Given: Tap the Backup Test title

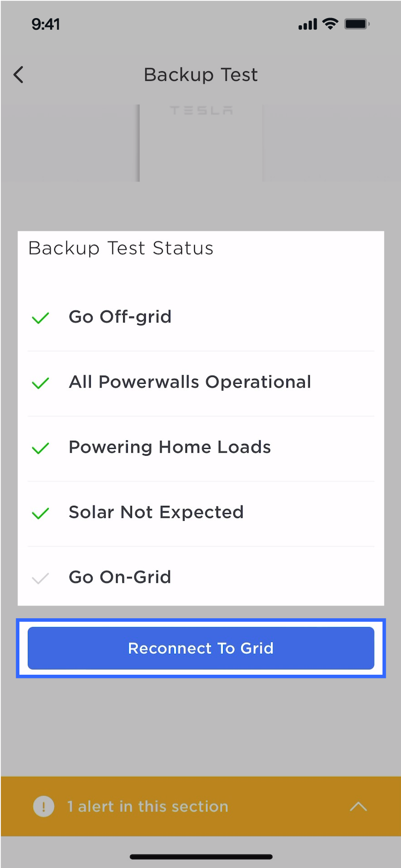Looking at the screenshot, I should pos(200,75).
